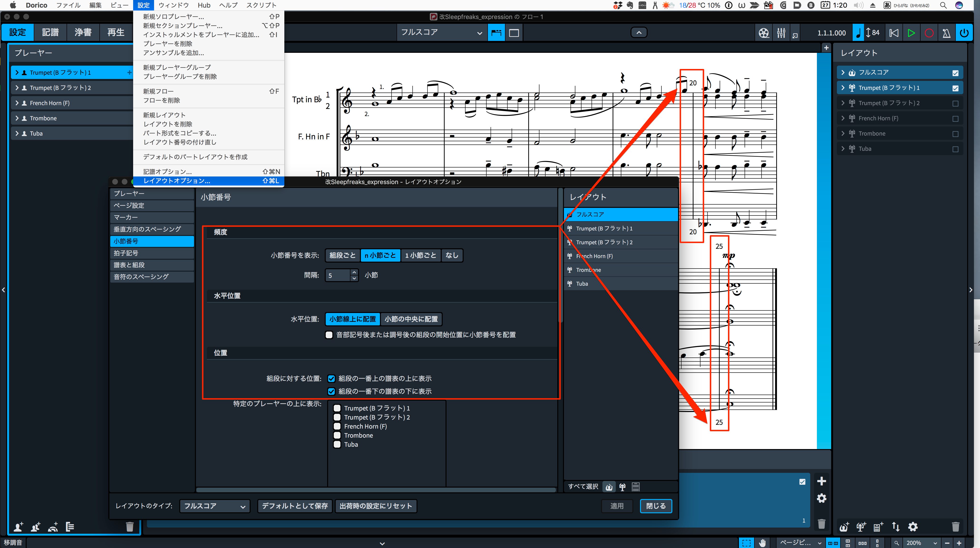The width and height of the screenshot is (980, 548).
Task: Show the mixer with faders icon
Action: tap(781, 33)
